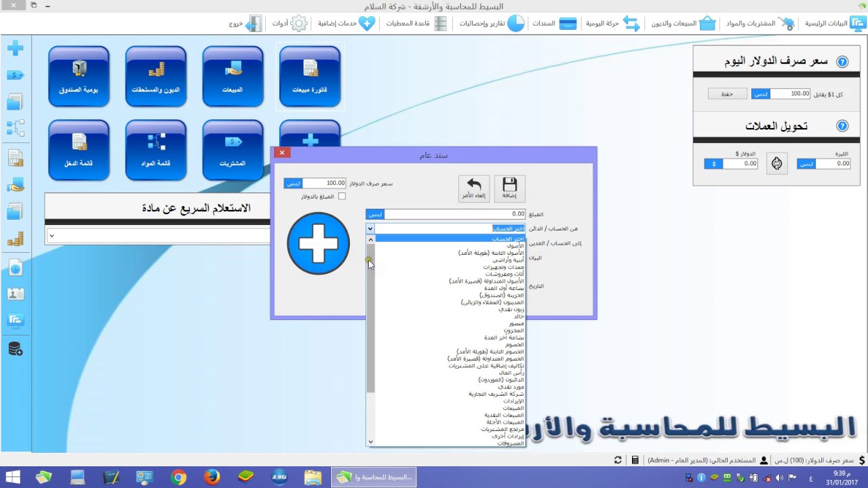Open the فاتورة مبيعات tile
This screenshot has width=868, height=488.
click(310, 77)
